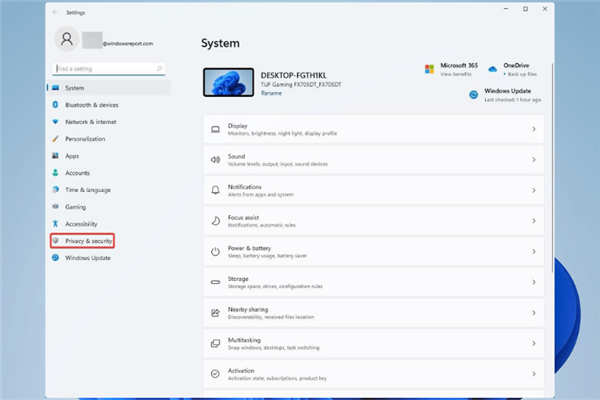Click the Display monitor icon
The image size is (600, 400).
215,129
